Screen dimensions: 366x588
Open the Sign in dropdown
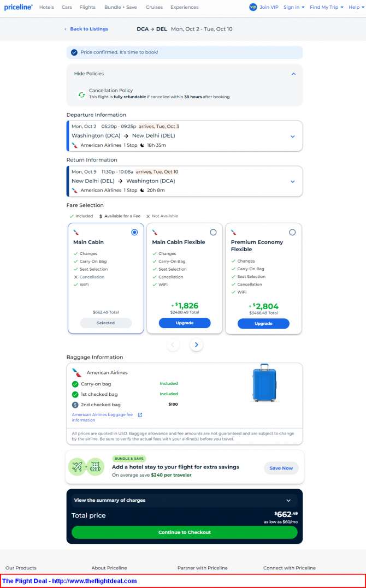pos(294,7)
